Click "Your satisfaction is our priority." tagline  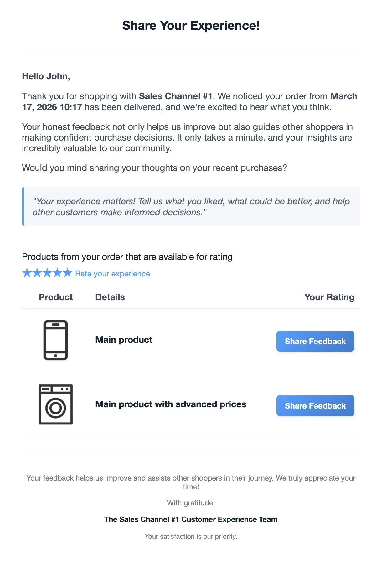tap(191, 537)
